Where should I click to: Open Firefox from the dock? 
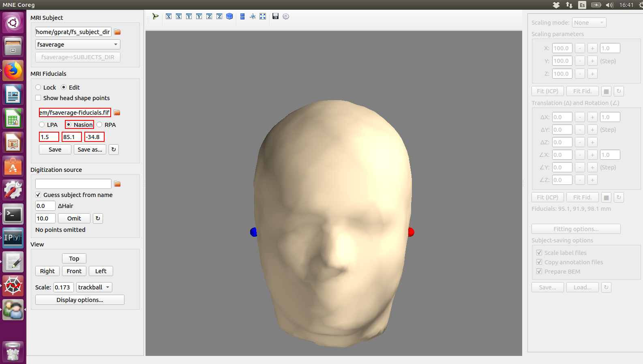click(x=13, y=71)
